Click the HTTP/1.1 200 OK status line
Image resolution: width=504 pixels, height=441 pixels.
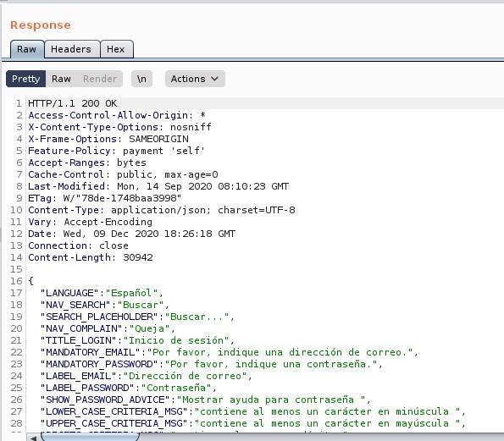tap(72, 103)
